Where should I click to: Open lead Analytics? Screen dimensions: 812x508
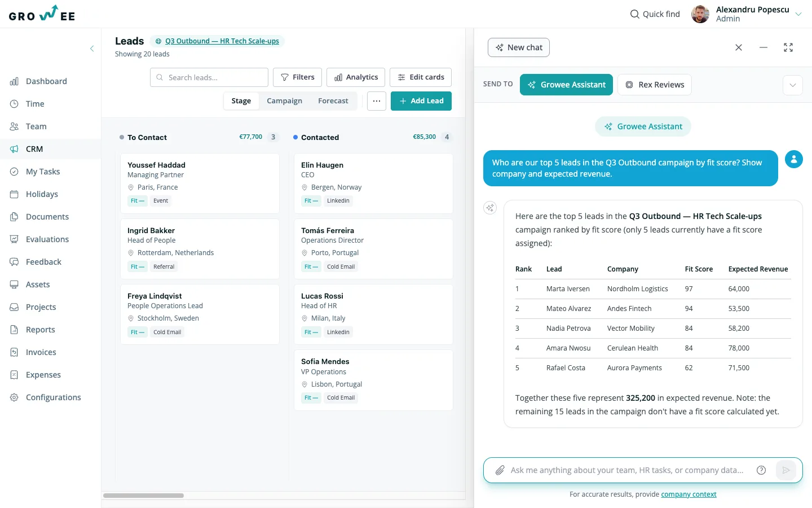pos(356,77)
